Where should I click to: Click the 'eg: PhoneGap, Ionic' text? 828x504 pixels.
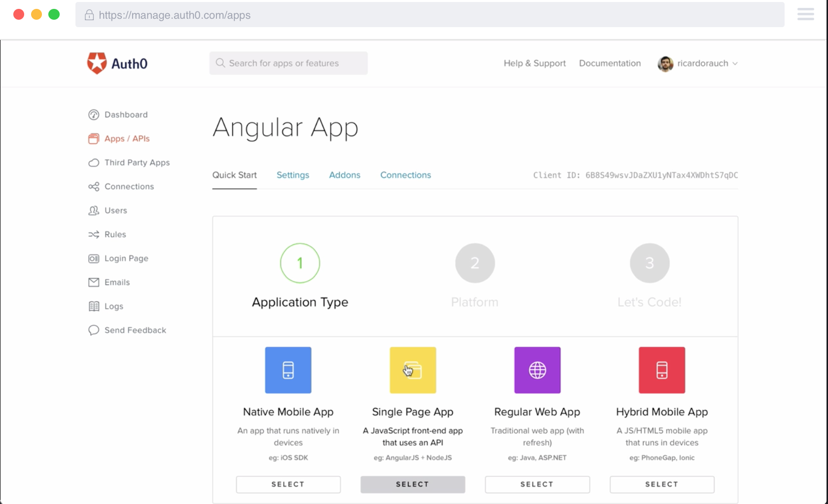(x=662, y=458)
